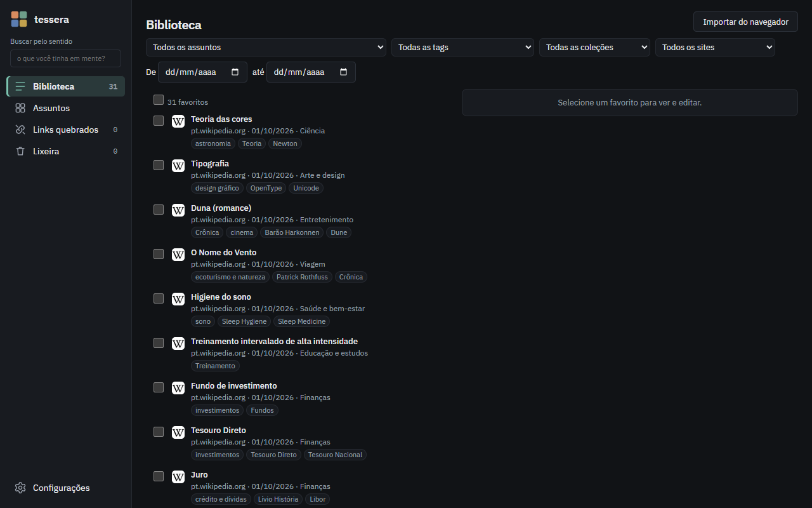Click Wikipedia favicon beside Tipografia

click(x=178, y=166)
